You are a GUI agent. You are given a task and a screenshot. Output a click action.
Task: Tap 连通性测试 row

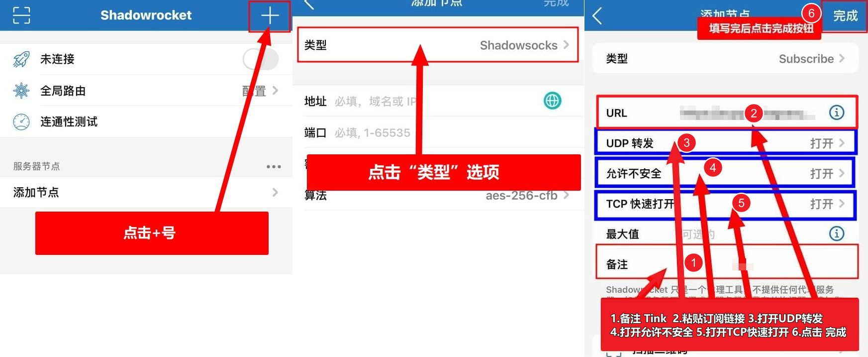pos(146,121)
